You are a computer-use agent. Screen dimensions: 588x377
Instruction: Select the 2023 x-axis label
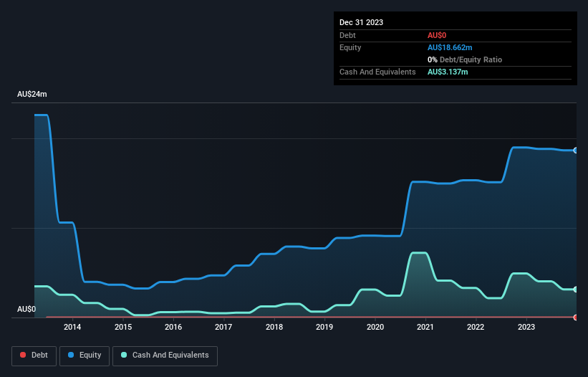[x=526, y=327]
